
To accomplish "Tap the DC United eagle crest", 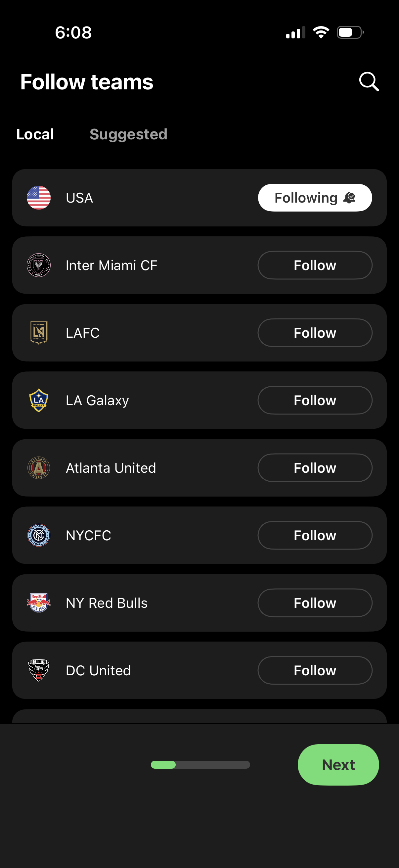I will [x=39, y=670].
